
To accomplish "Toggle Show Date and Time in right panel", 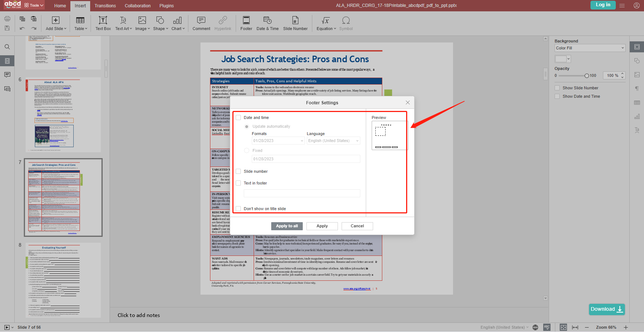I will click(557, 96).
